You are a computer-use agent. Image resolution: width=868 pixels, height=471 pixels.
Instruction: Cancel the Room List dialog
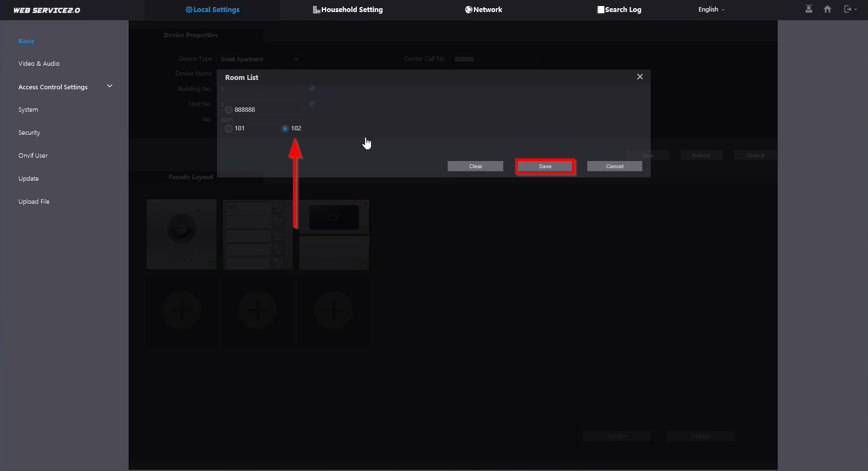click(x=615, y=166)
